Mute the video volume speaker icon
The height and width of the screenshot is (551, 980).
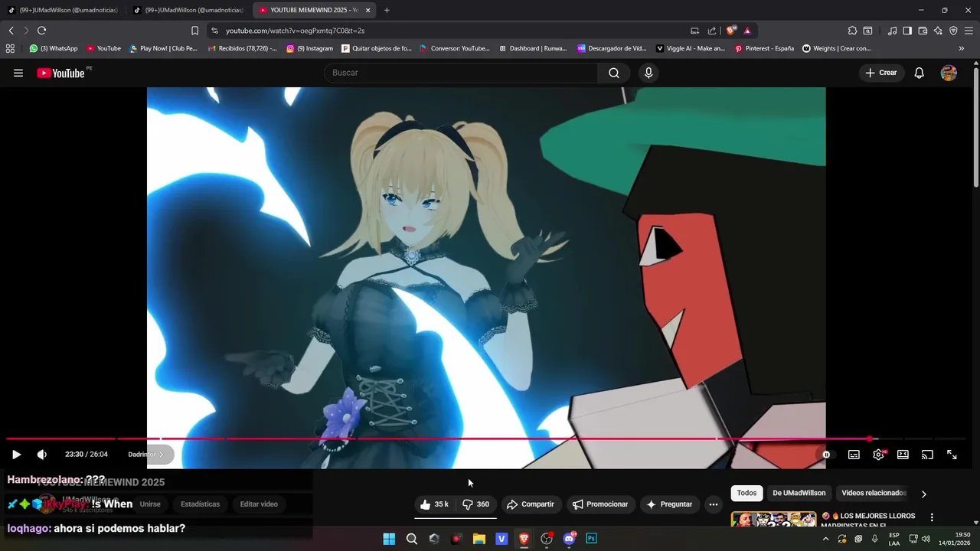(42, 455)
